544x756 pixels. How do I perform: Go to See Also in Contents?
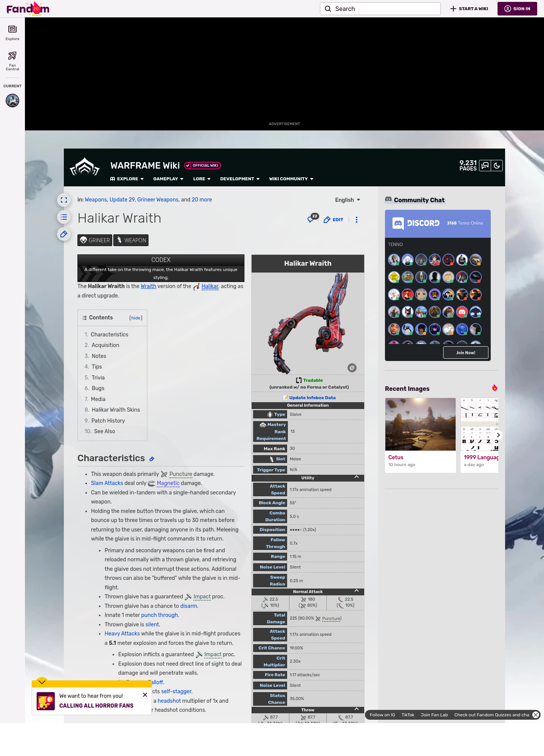(105, 431)
